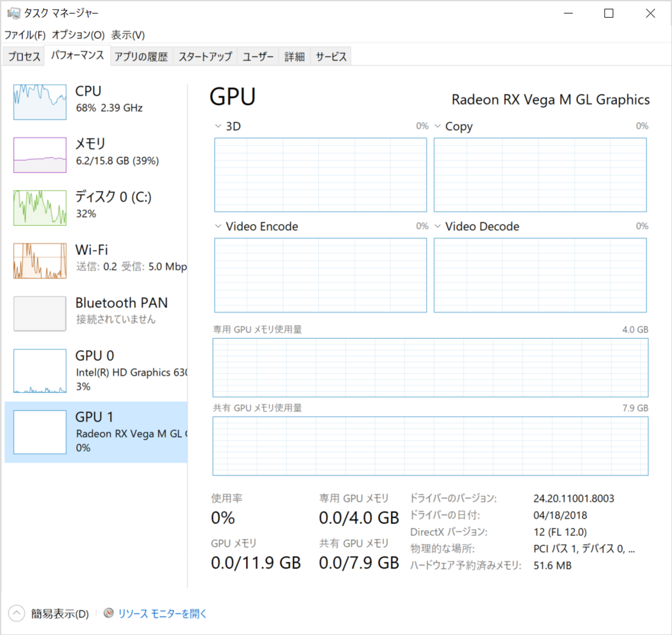
Task: Click GPU メモリ 0.0/11.9 GB value
Action: (256, 563)
